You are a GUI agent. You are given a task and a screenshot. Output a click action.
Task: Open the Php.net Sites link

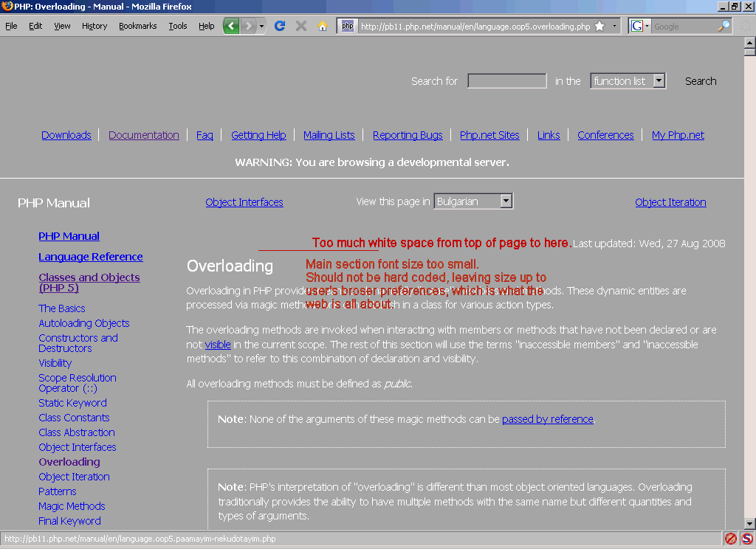pos(489,135)
